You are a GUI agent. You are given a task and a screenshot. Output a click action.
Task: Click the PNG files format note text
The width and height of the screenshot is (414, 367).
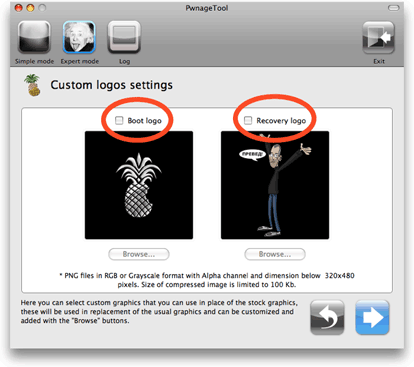[x=207, y=280]
